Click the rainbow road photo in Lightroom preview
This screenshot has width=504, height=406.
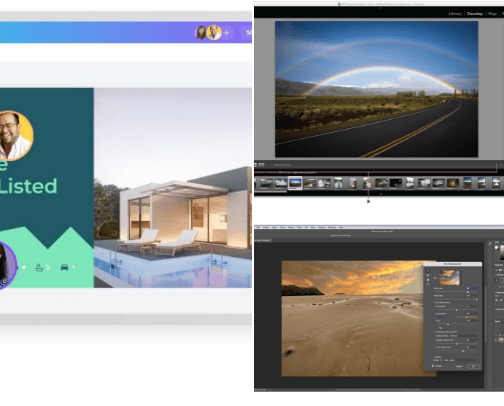(376, 89)
